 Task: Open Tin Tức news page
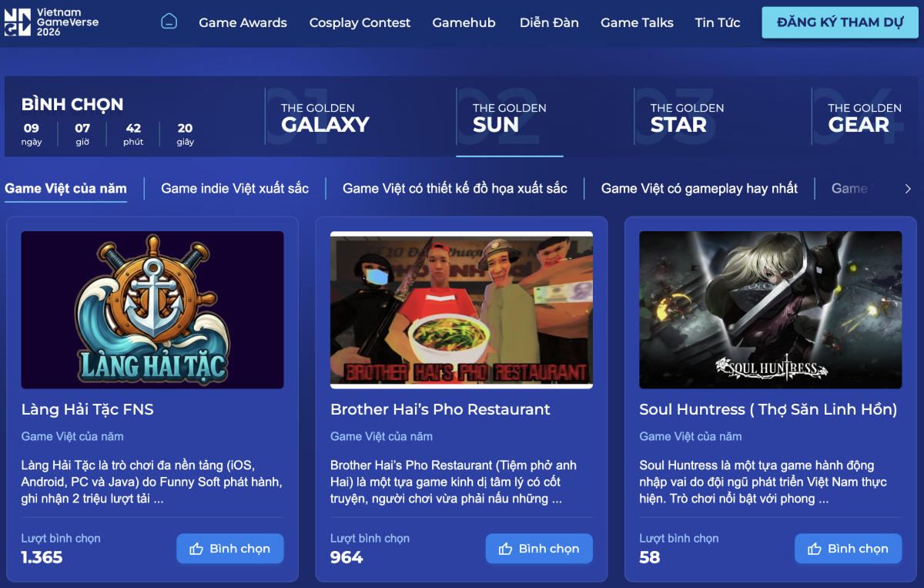pos(717,22)
